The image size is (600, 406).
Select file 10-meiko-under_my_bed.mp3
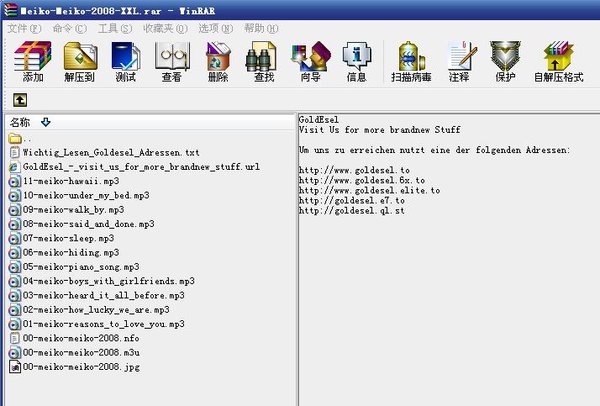pyautogui.click(x=86, y=196)
